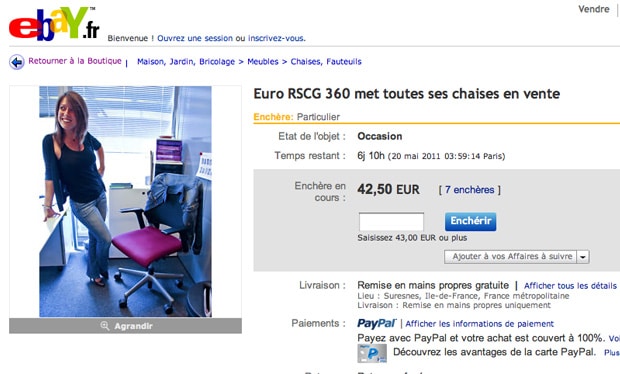Open Afficher tous les détails link
This screenshot has width=620, height=374.
coord(570,285)
